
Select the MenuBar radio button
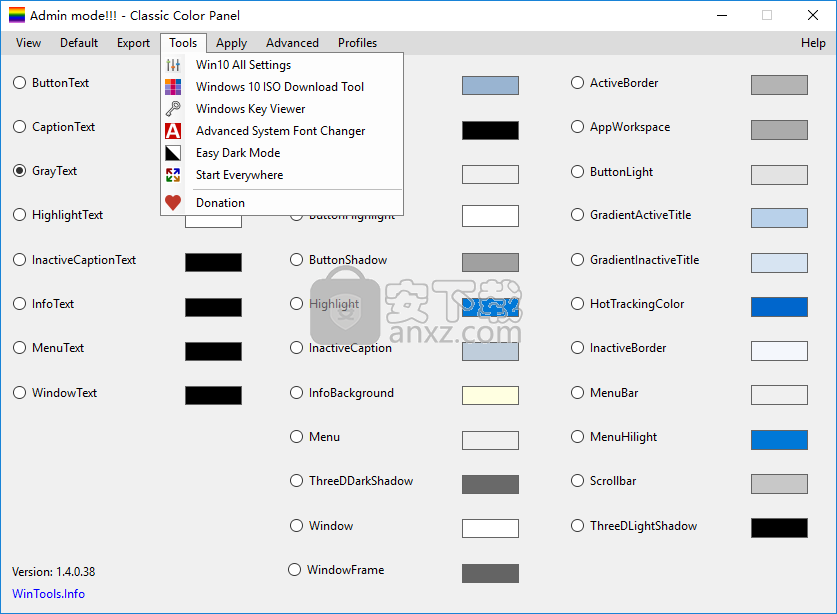tap(577, 392)
